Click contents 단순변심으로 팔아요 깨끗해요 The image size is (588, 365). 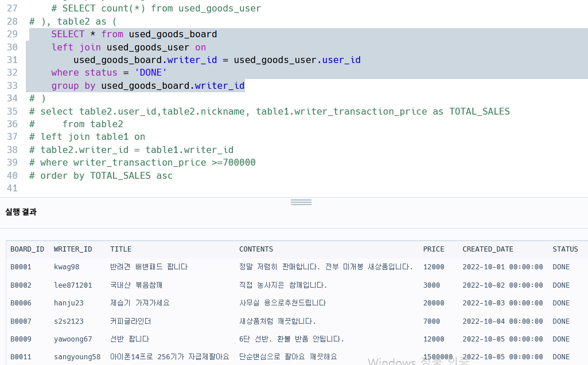[288, 357]
